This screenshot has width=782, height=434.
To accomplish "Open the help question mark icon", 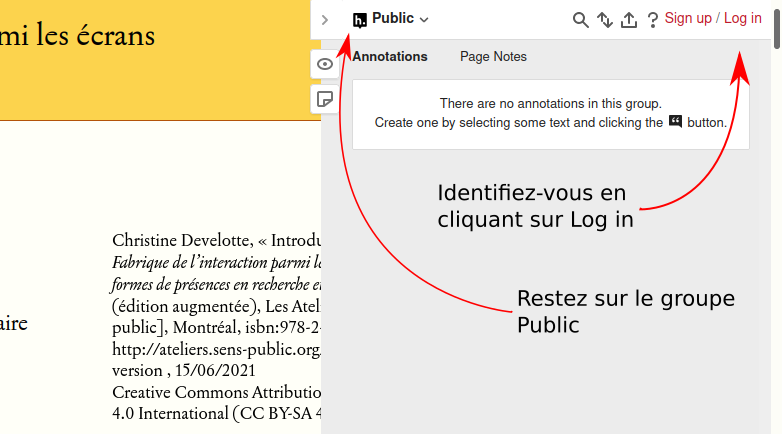I will 653,19.
